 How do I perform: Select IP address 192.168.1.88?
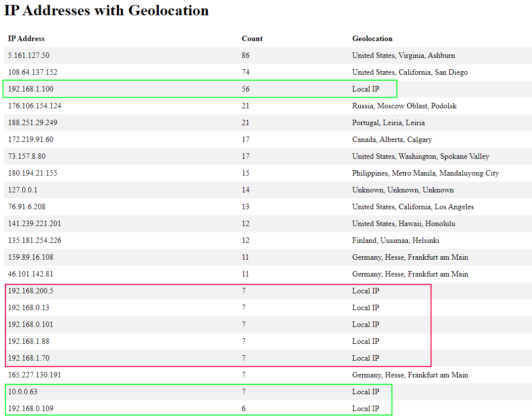[x=29, y=341]
